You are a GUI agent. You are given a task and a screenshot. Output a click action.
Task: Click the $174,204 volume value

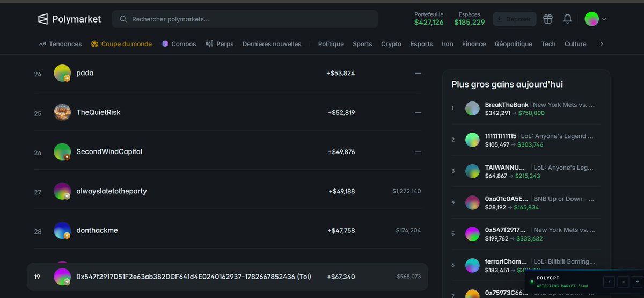pos(408,230)
